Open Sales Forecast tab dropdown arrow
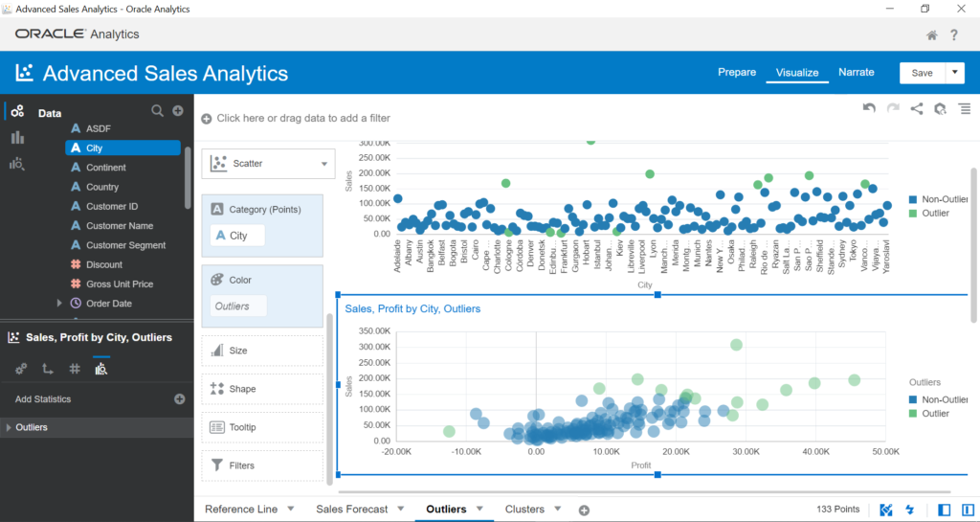The image size is (980, 522). coord(401,509)
